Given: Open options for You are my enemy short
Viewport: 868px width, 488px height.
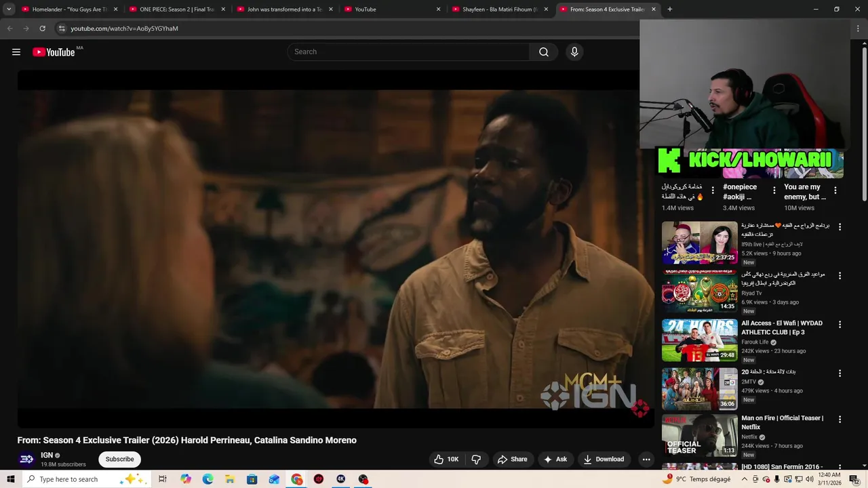Looking at the screenshot, I should 835,190.
